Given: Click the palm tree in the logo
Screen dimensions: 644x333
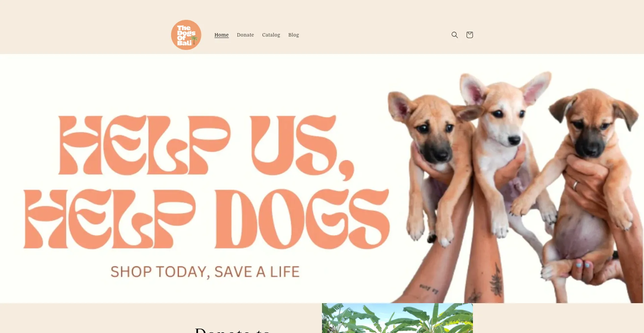Looking at the screenshot, I should point(194,40).
